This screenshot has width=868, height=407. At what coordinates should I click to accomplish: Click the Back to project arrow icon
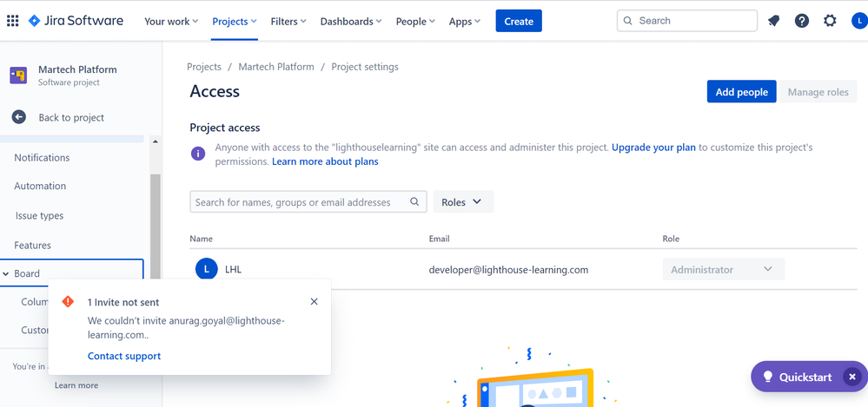[x=19, y=117]
